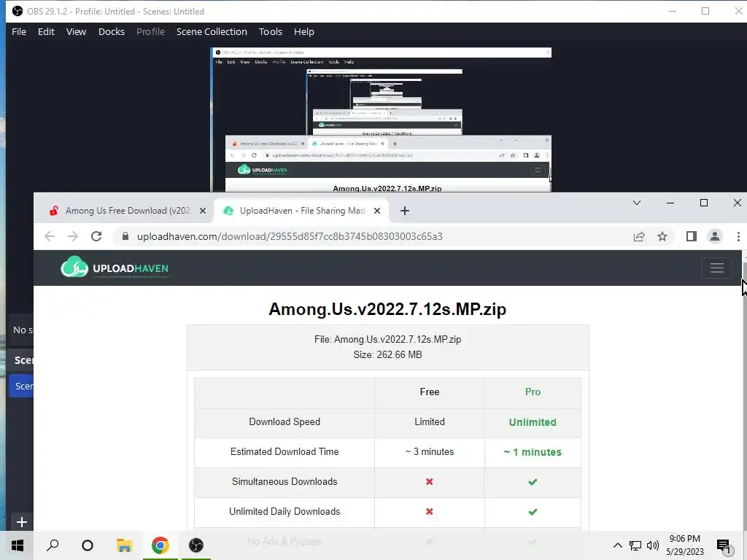
Task: Click the ~ 1 minutes cell
Action: click(x=533, y=451)
